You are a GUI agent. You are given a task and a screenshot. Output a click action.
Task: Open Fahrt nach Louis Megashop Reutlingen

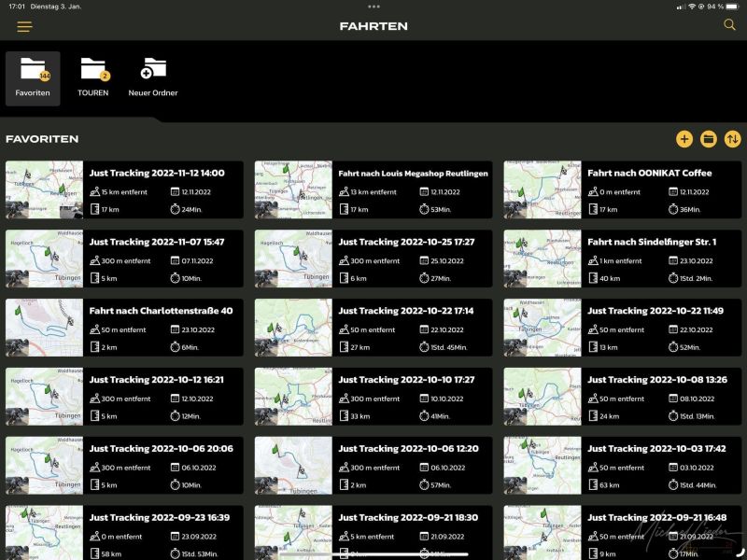(413, 174)
